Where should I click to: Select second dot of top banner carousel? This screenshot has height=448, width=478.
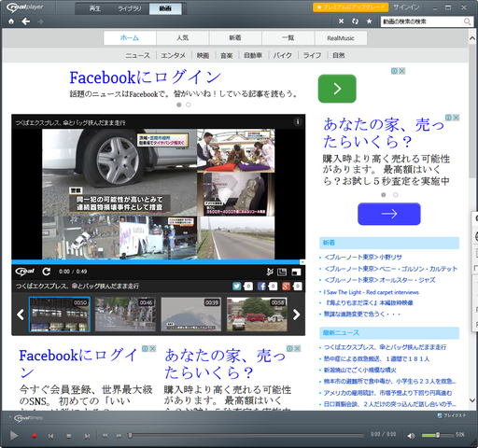(189, 105)
